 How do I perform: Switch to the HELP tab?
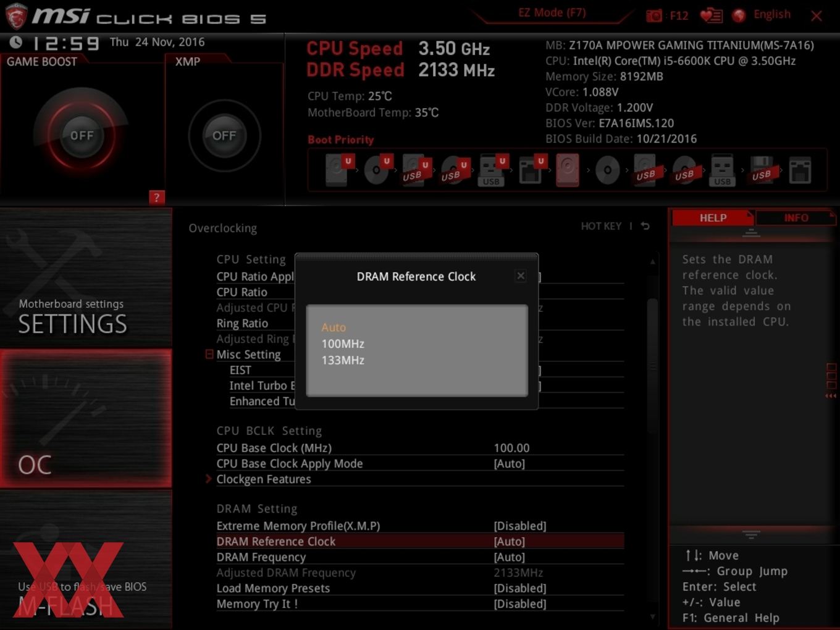pyautogui.click(x=713, y=217)
